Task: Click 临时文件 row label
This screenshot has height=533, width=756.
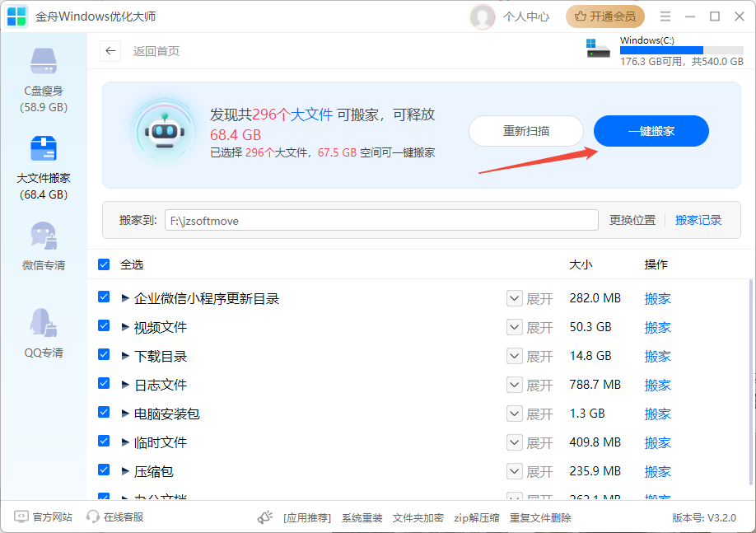Action: click(x=160, y=443)
